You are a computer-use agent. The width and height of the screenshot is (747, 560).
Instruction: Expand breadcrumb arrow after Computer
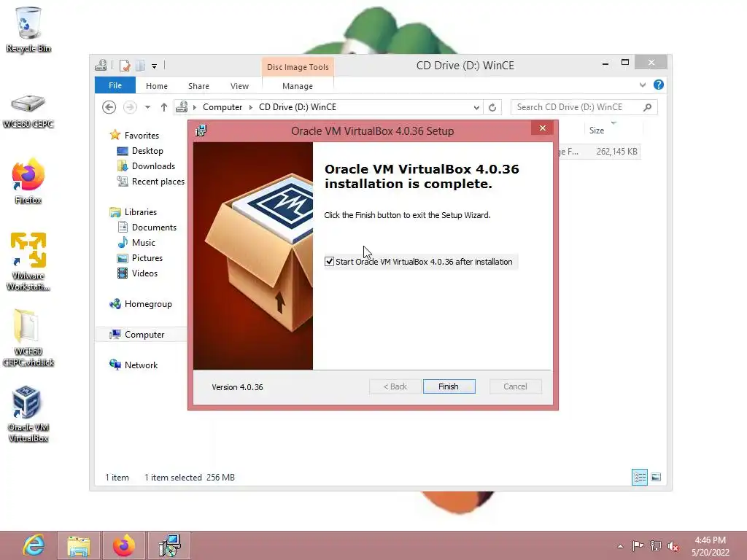coord(251,107)
